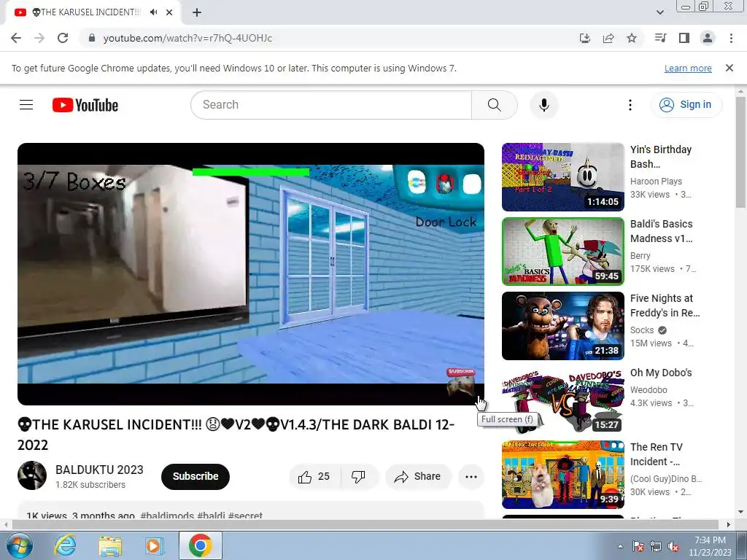Image resolution: width=747 pixels, height=560 pixels.
Task: Click the taskbar volume icon
Action: 673,546
